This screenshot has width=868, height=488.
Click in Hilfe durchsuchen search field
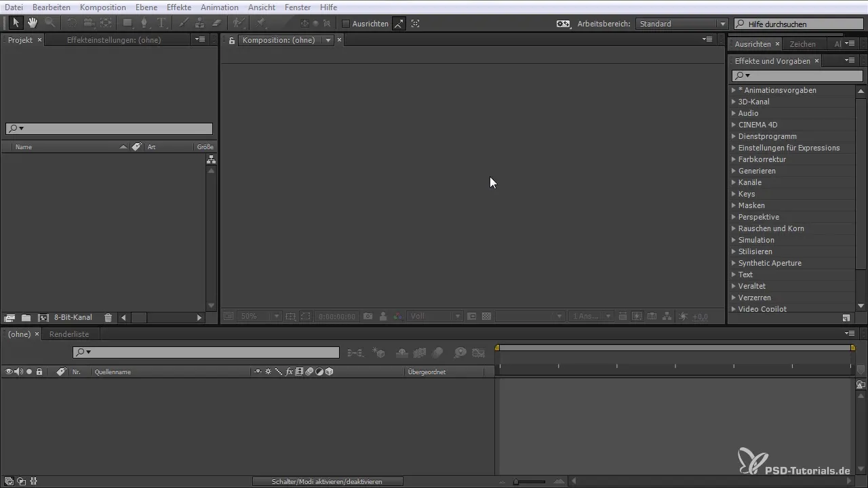[799, 24]
